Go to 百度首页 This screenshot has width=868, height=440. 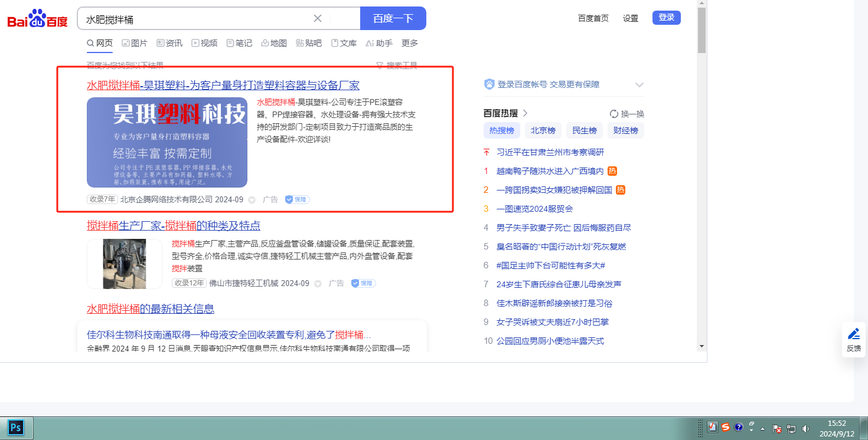pyautogui.click(x=593, y=18)
